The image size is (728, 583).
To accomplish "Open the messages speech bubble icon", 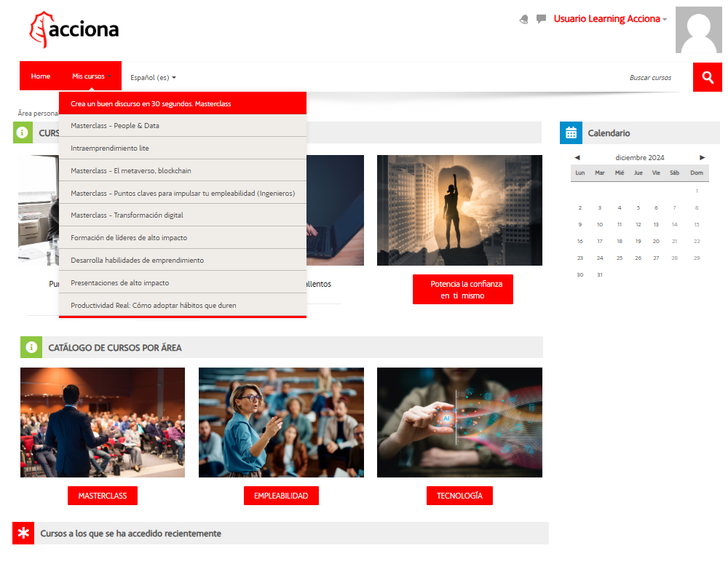I will (x=541, y=20).
